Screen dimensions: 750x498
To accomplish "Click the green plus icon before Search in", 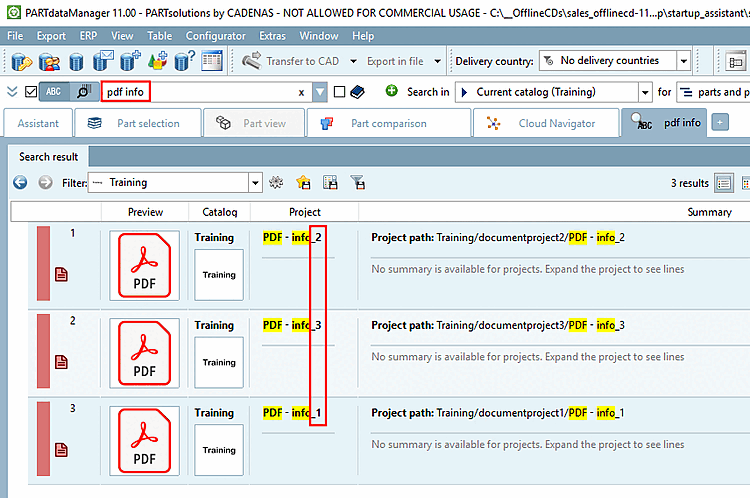I will click(392, 90).
